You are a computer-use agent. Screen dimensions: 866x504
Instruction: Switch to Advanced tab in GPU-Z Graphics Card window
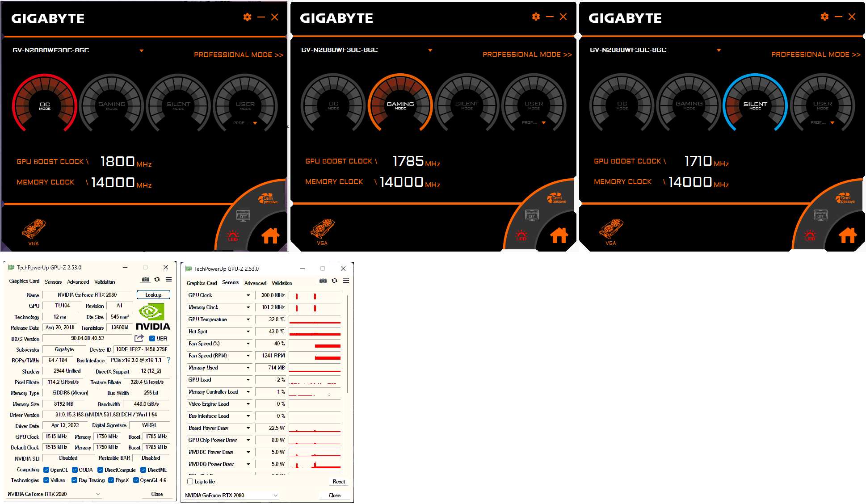click(78, 282)
